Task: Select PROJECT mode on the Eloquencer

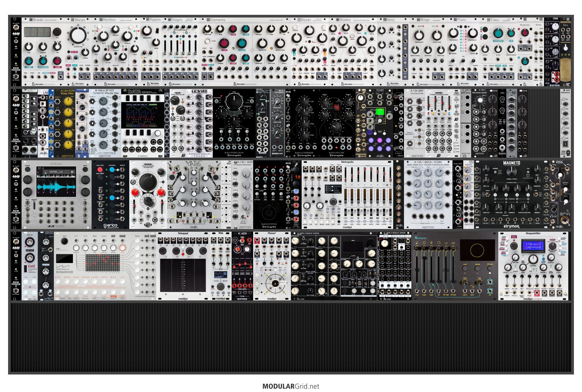Action: pyautogui.click(x=76, y=299)
